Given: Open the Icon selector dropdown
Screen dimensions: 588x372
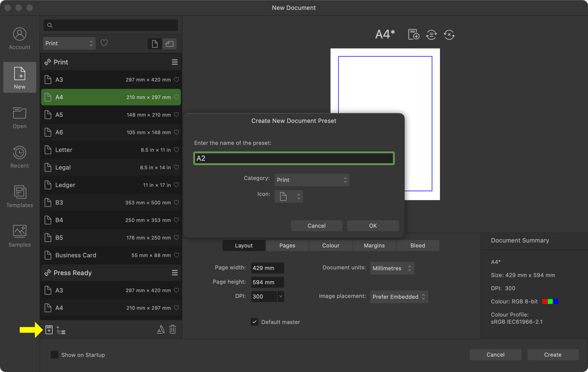Looking at the screenshot, I should (x=289, y=196).
